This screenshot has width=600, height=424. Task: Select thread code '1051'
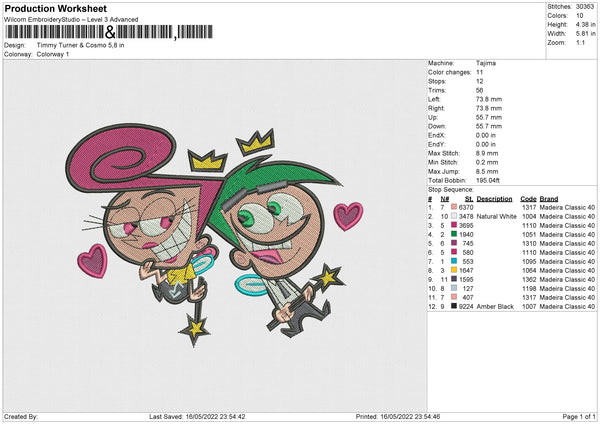(529, 234)
